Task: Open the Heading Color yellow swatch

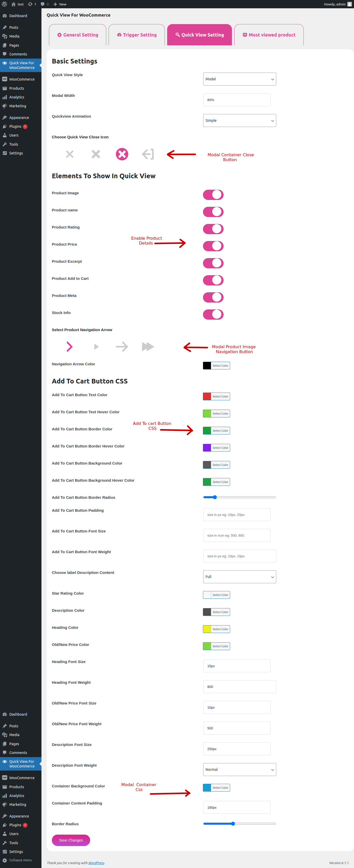Action: pyautogui.click(x=207, y=629)
